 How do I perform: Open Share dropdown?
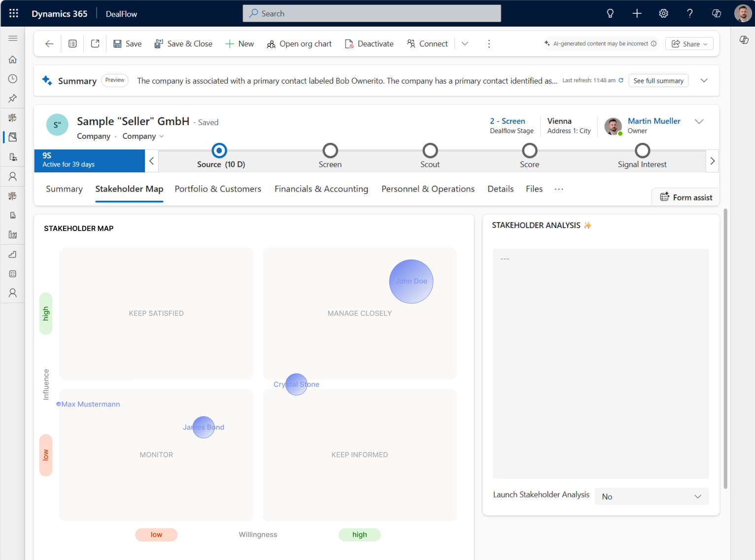point(689,44)
